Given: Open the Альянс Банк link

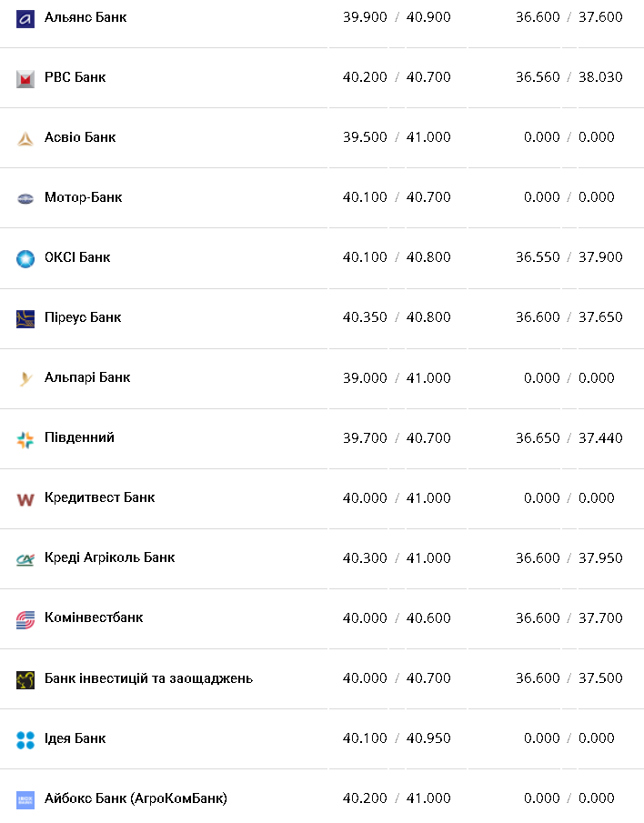Looking at the screenshot, I should point(86,17).
